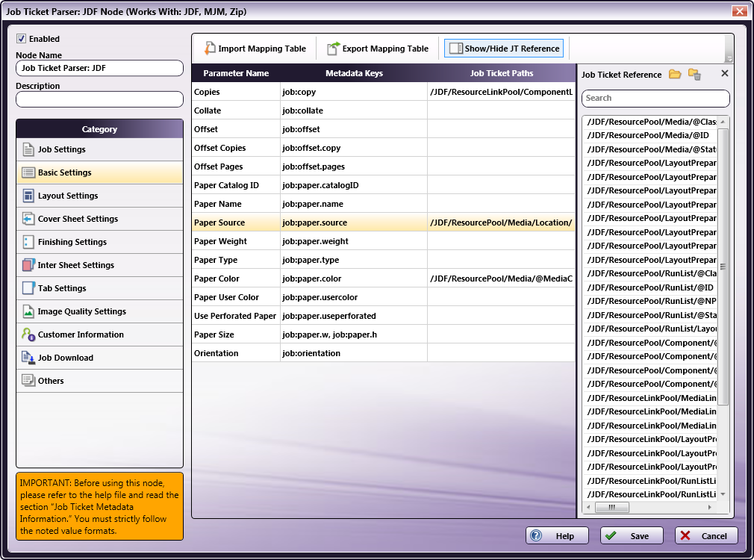This screenshot has width=754, height=560.
Task: Select Use Perforated Paper parameter
Action: [x=235, y=316]
